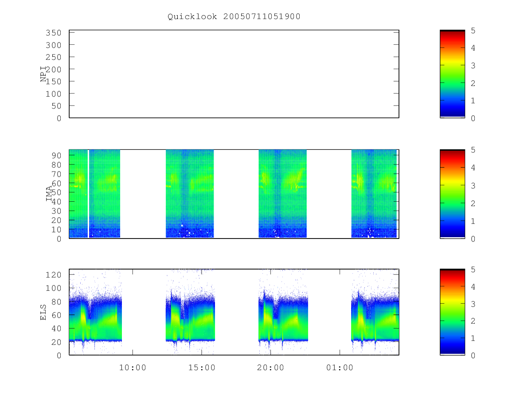Click the empty NPI plot panel
Image resolution: width=532 pixels, height=399 pixels.
[234, 74]
